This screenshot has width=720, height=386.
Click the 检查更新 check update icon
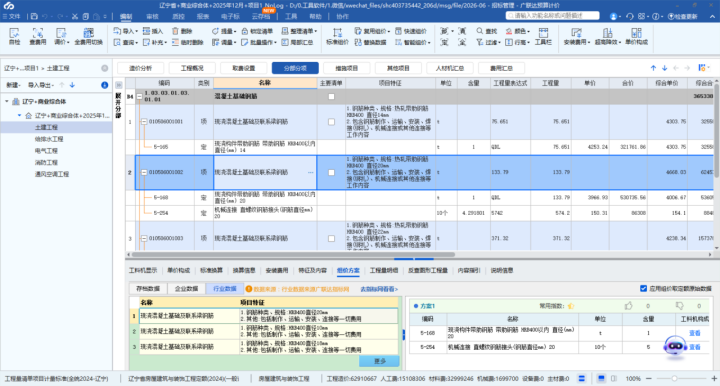coord(682,16)
